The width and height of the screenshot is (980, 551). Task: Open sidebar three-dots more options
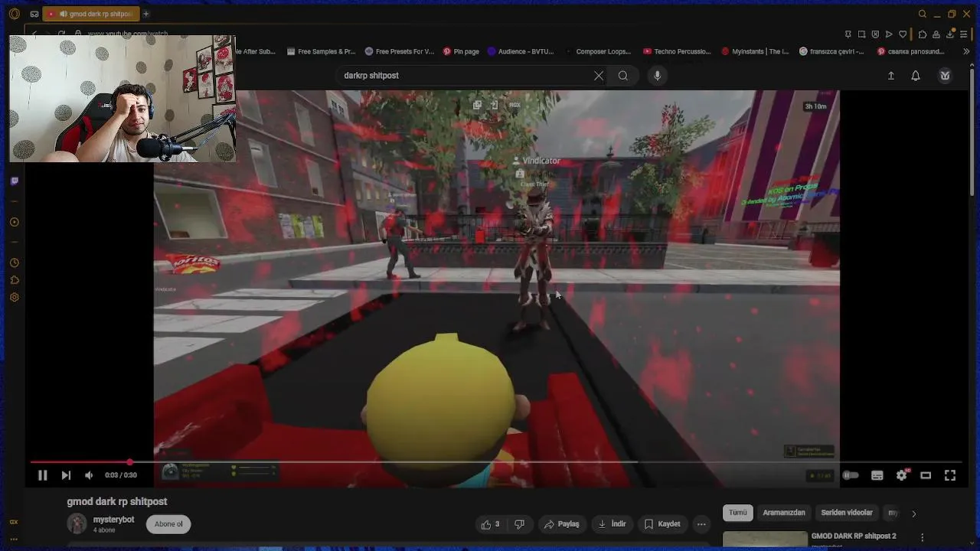coord(14,539)
